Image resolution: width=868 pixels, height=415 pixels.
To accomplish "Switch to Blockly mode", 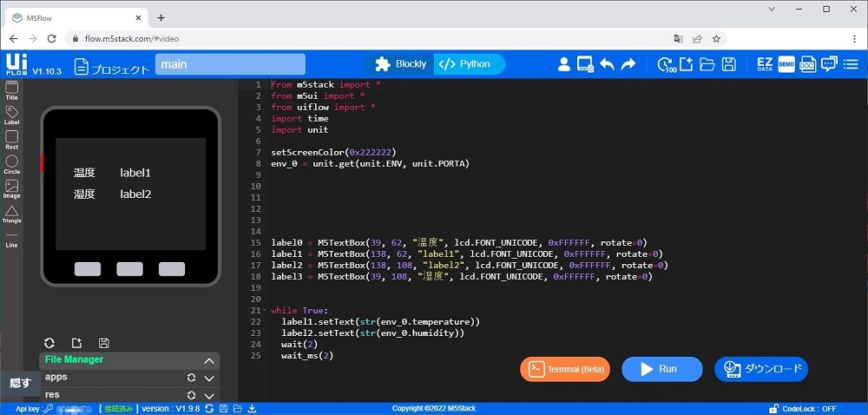I will pyautogui.click(x=400, y=64).
